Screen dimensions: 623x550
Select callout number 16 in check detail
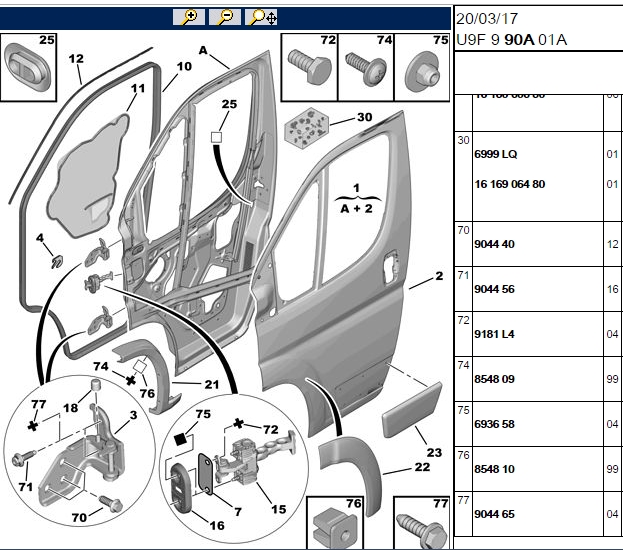(217, 525)
